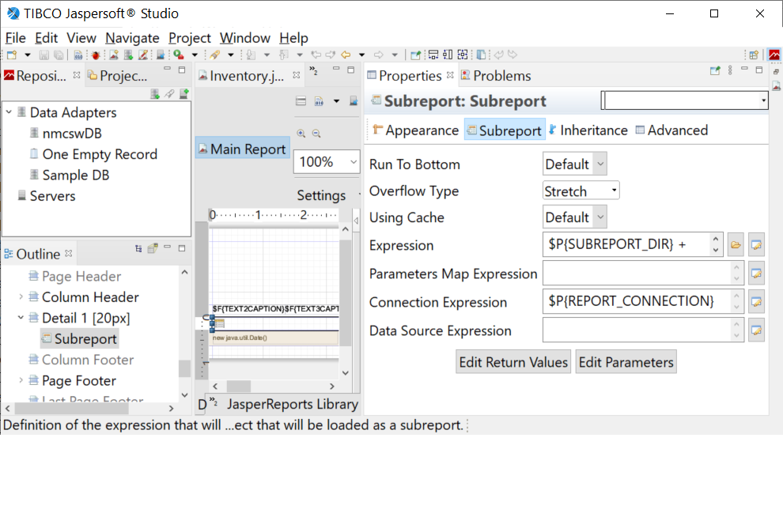Click Create Data Adapter icon in Repository toolbar

155,94
